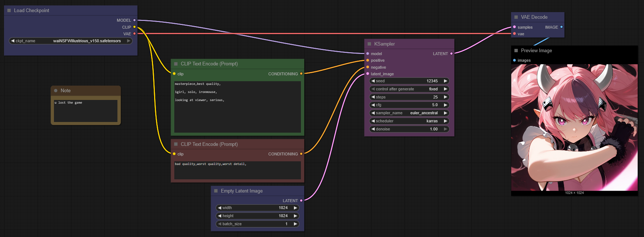
Task: Click the 1024 × 1024 size label under preview
Action: click(x=574, y=193)
